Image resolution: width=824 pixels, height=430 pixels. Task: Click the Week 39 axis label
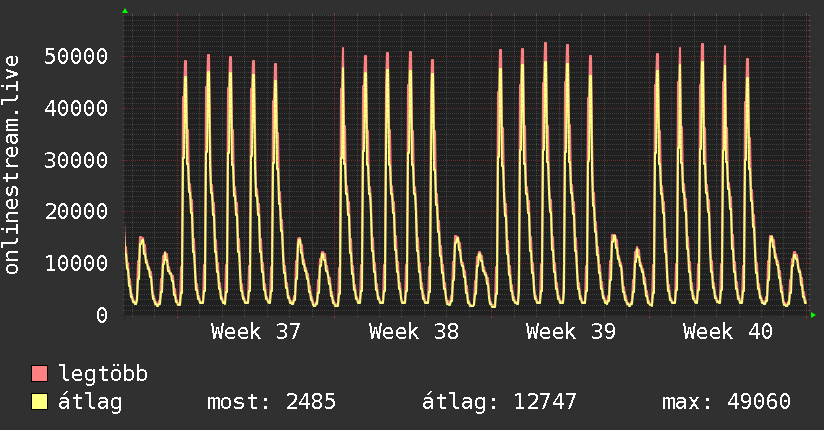coord(571,332)
